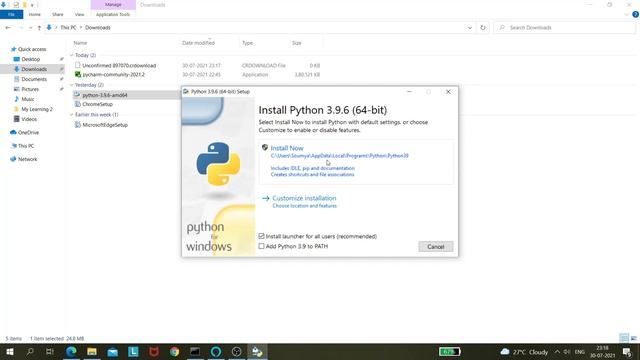The image size is (640, 360).
Task: Sort files by Type column
Action: pos(247,43)
